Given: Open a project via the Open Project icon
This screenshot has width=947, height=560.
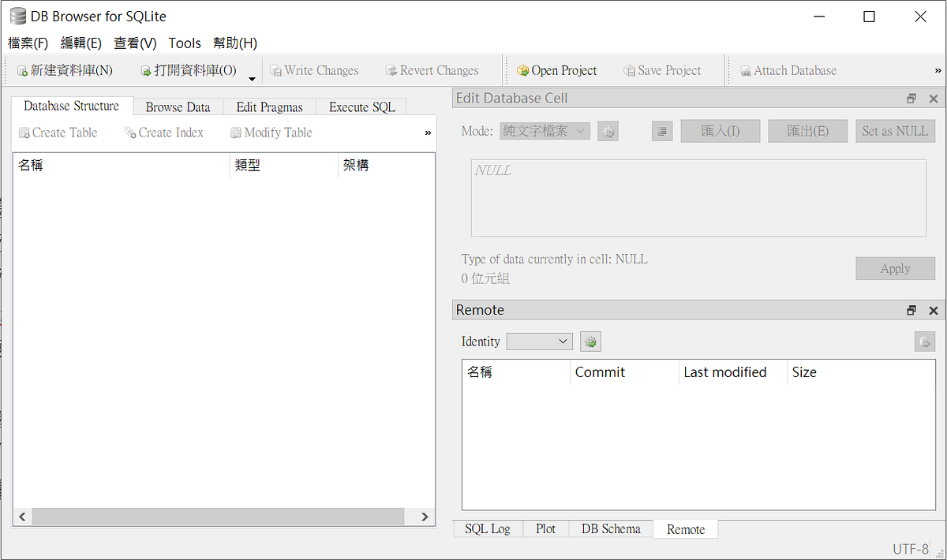Looking at the screenshot, I should [x=522, y=70].
